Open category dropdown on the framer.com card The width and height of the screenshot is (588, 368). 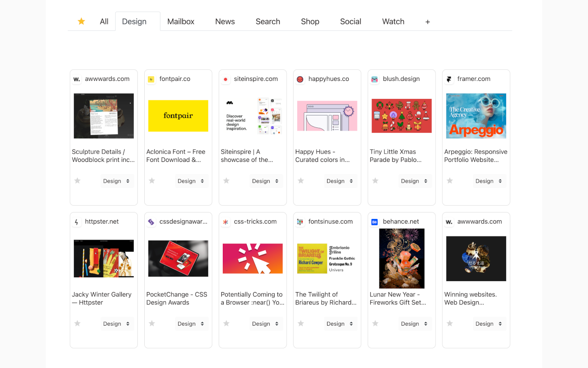(x=489, y=181)
